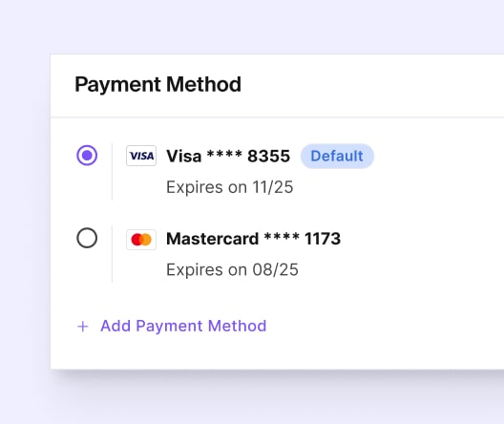
Task: Click the 1173 card digits
Action: click(323, 239)
